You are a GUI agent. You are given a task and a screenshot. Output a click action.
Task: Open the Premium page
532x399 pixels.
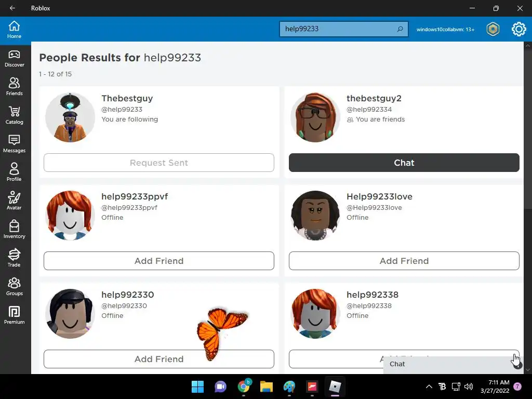14,315
